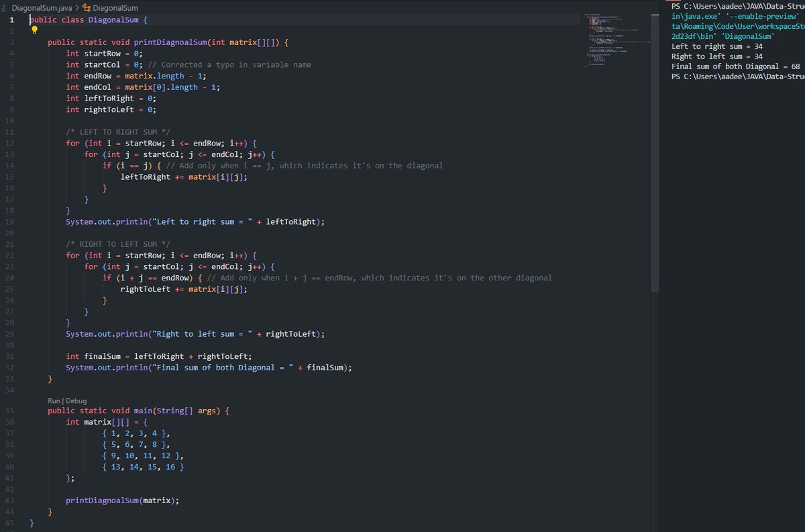Image resolution: width=805 pixels, height=532 pixels.
Task: Click the line 'int endCol = matrix[0].length - 1;'
Action: pos(143,87)
